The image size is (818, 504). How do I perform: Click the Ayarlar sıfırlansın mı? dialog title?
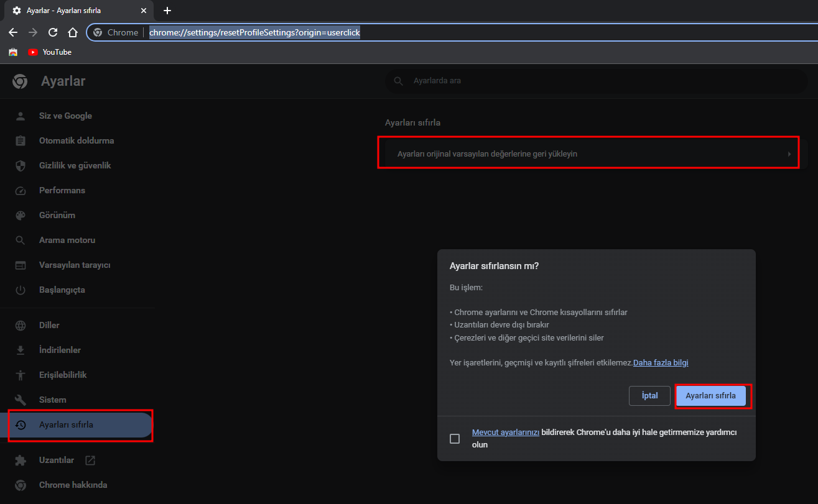click(x=494, y=266)
